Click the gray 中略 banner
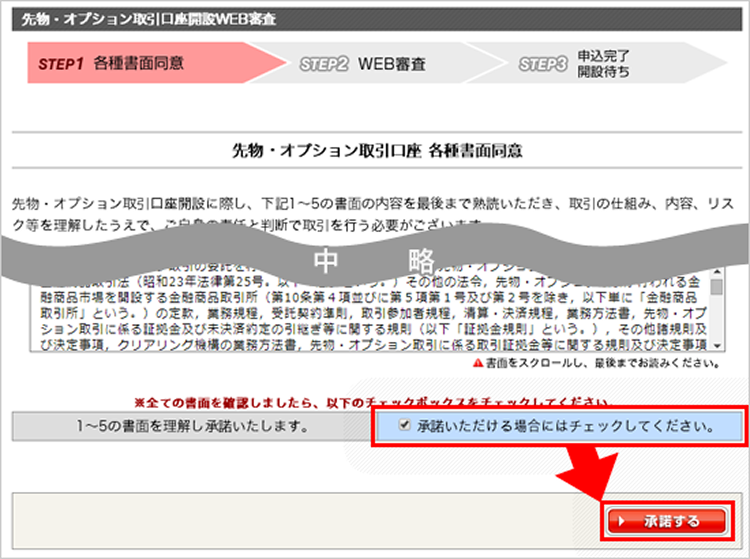The width and height of the screenshot is (750, 559). (x=374, y=258)
